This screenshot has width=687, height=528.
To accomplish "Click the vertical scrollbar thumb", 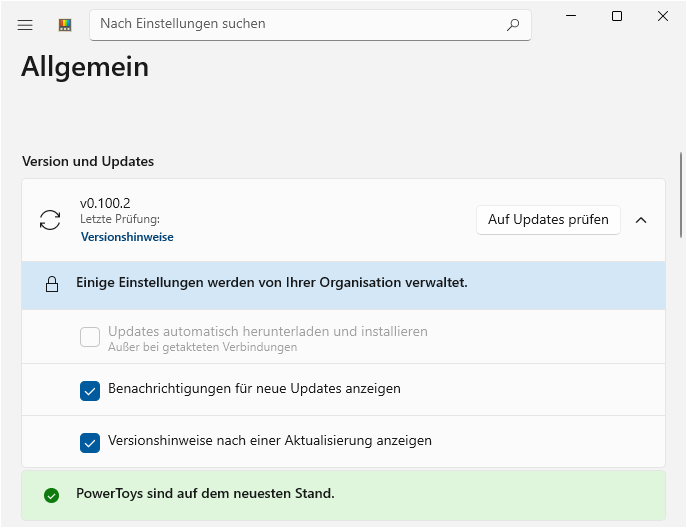I will [681, 195].
